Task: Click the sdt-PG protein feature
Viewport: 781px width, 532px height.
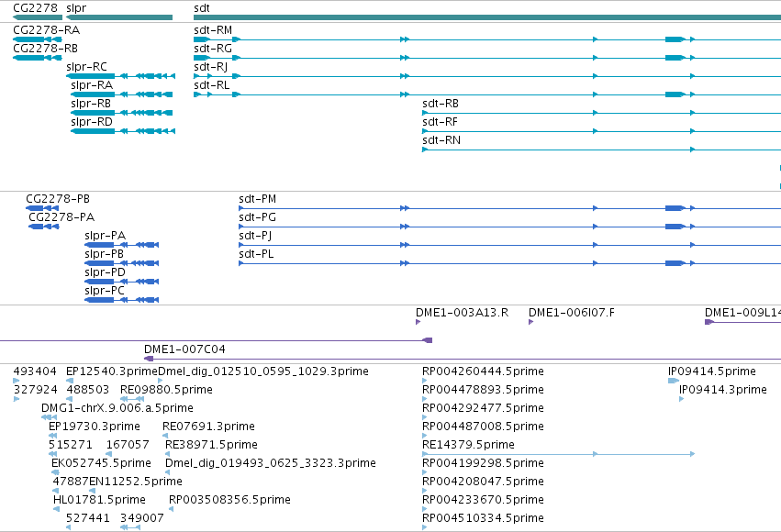Action: click(x=510, y=227)
